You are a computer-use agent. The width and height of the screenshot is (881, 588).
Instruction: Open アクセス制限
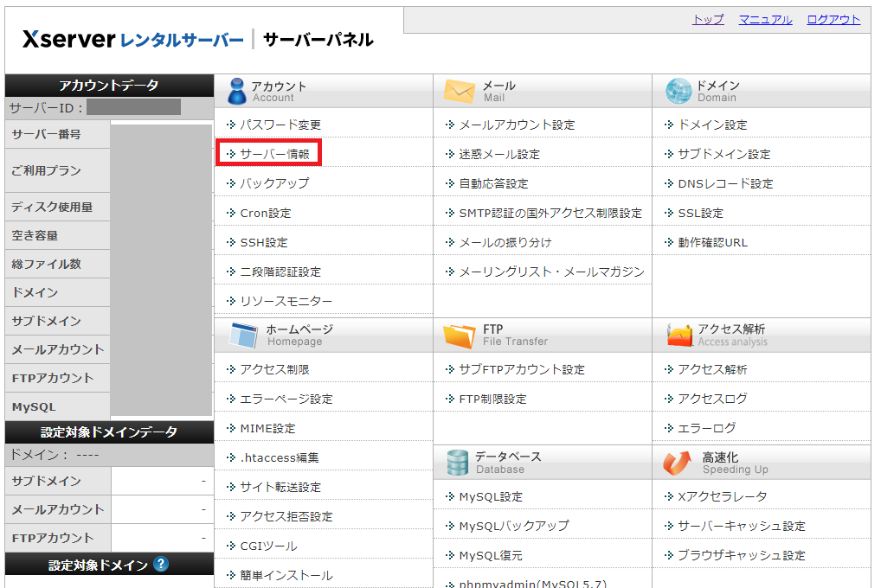click(274, 369)
